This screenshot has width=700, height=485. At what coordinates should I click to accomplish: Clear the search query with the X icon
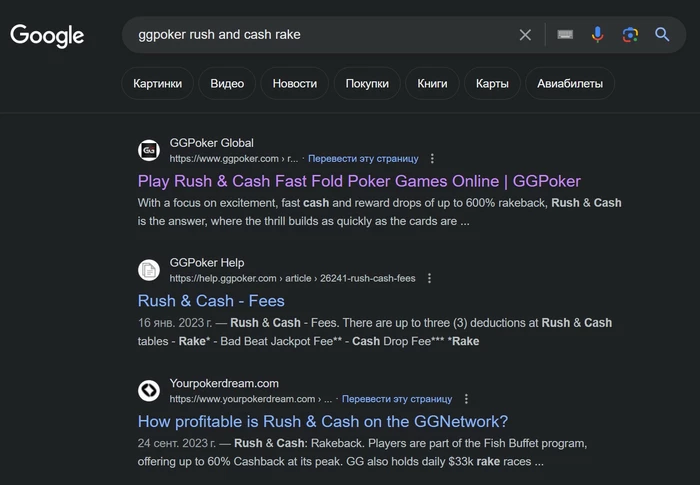pos(525,35)
